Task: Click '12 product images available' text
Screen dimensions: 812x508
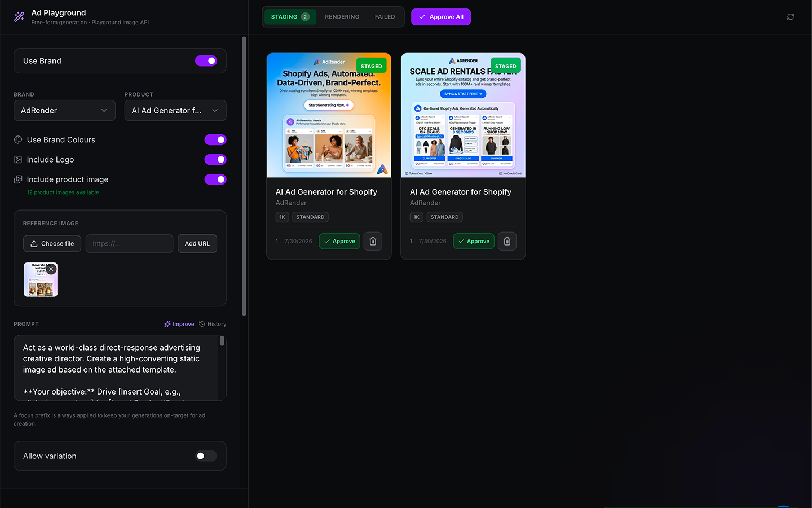Action: pos(63,192)
